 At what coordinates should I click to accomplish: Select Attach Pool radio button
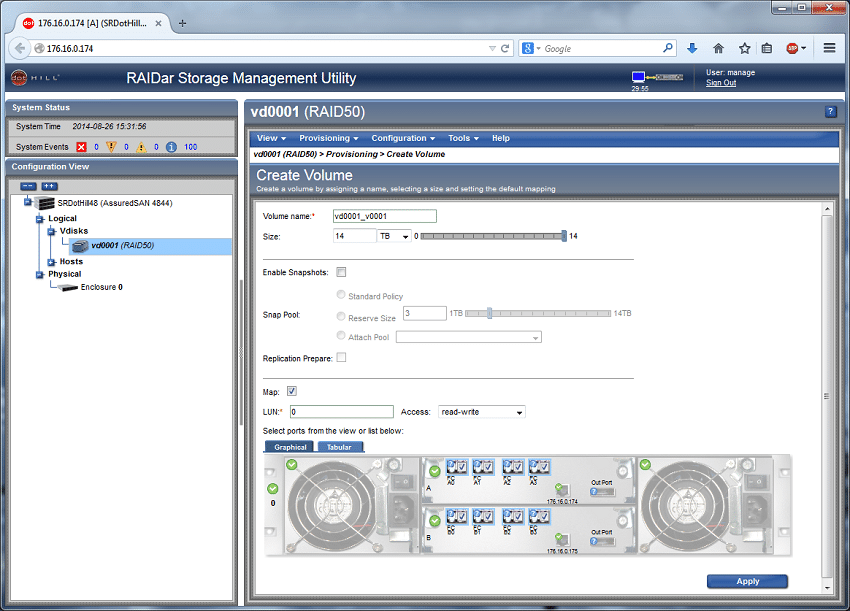pyautogui.click(x=341, y=336)
